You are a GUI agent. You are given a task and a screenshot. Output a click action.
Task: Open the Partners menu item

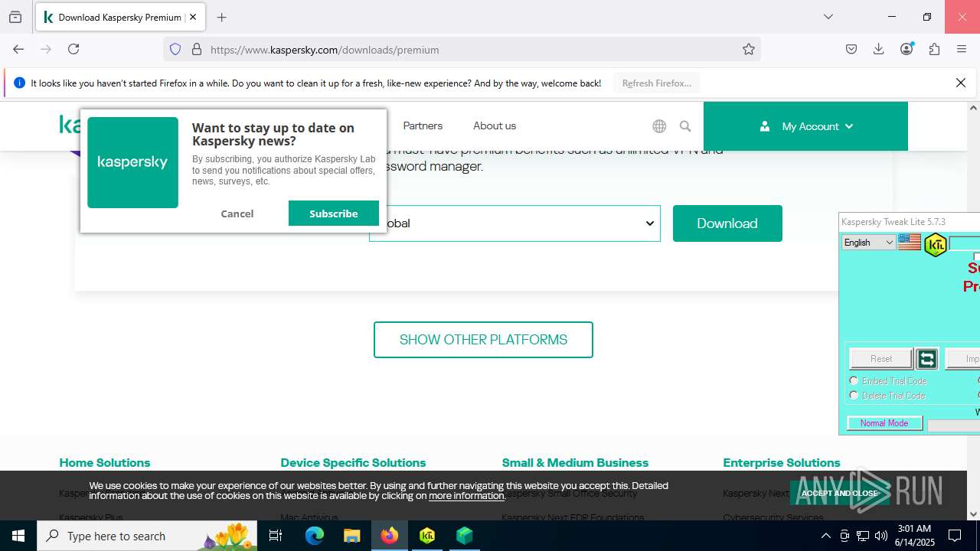423,126
